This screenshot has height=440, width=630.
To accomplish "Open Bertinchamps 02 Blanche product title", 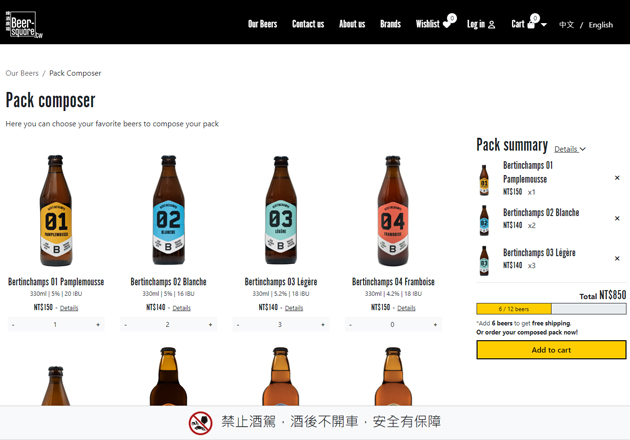I will click(x=168, y=282).
